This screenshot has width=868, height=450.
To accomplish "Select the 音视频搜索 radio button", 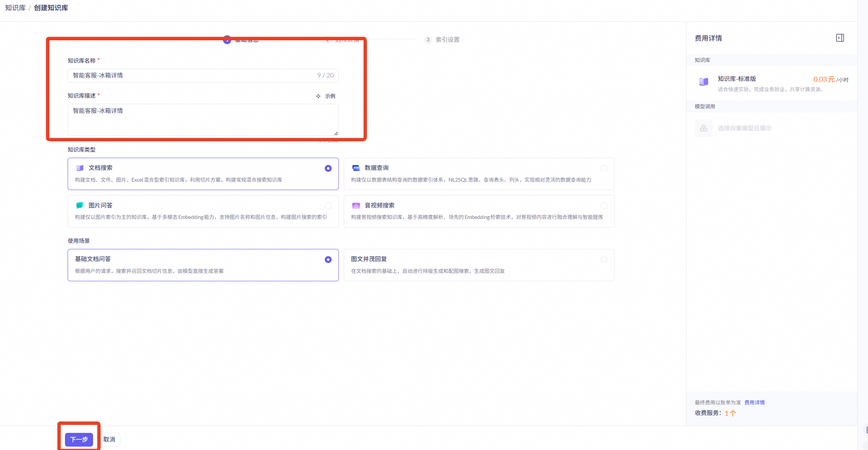I will 604,206.
